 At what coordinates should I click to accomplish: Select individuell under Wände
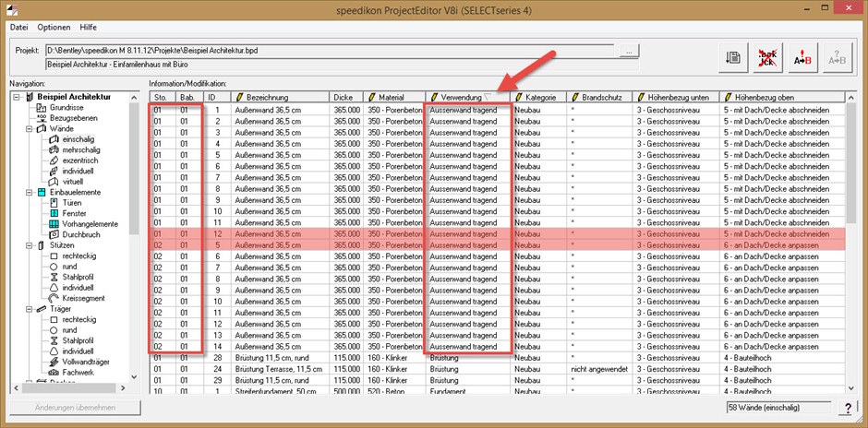78,171
